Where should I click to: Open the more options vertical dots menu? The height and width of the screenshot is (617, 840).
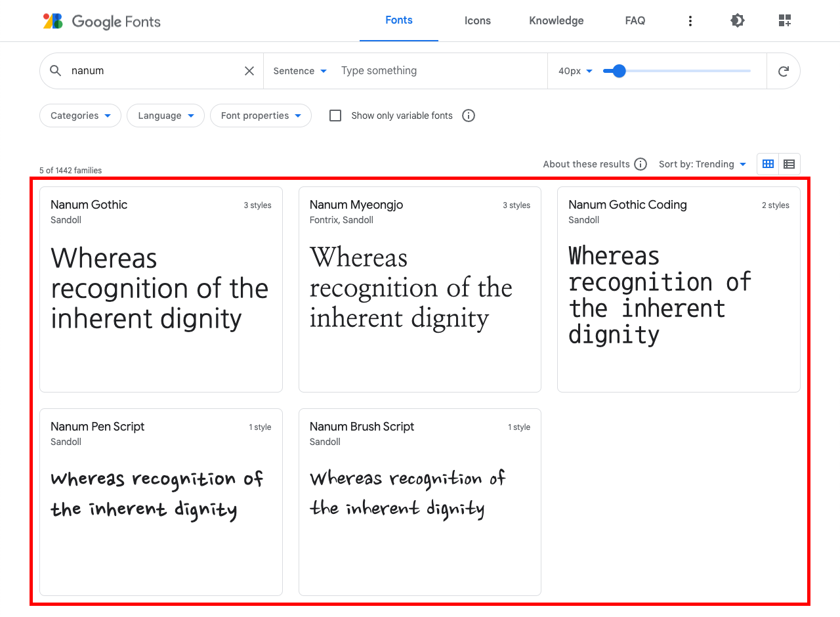coord(690,21)
